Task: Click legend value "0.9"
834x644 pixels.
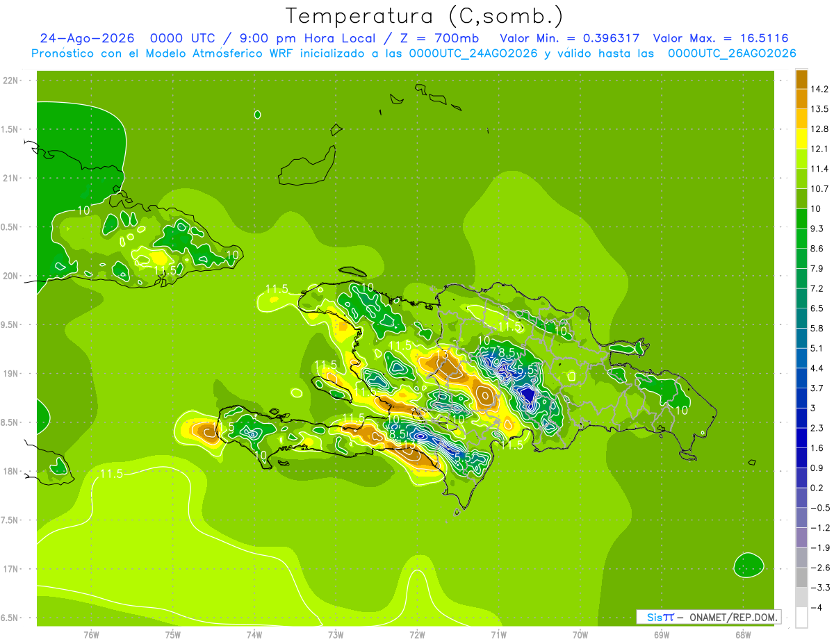Action: pos(817,468)
